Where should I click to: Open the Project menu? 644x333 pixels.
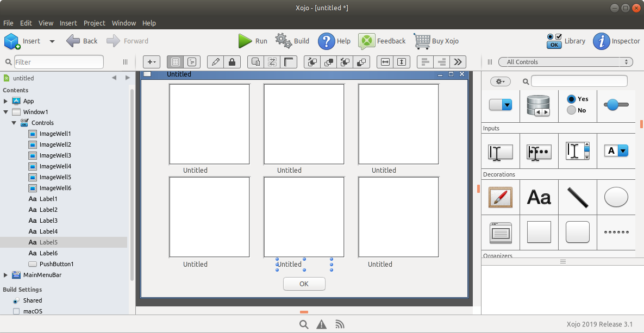click(x=95, y=23)
